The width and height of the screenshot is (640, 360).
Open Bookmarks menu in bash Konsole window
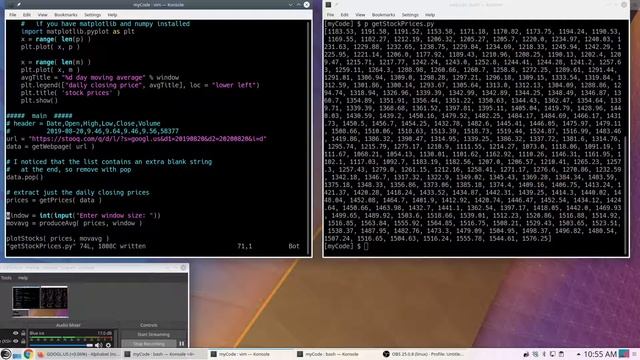[x=383, y=15]
